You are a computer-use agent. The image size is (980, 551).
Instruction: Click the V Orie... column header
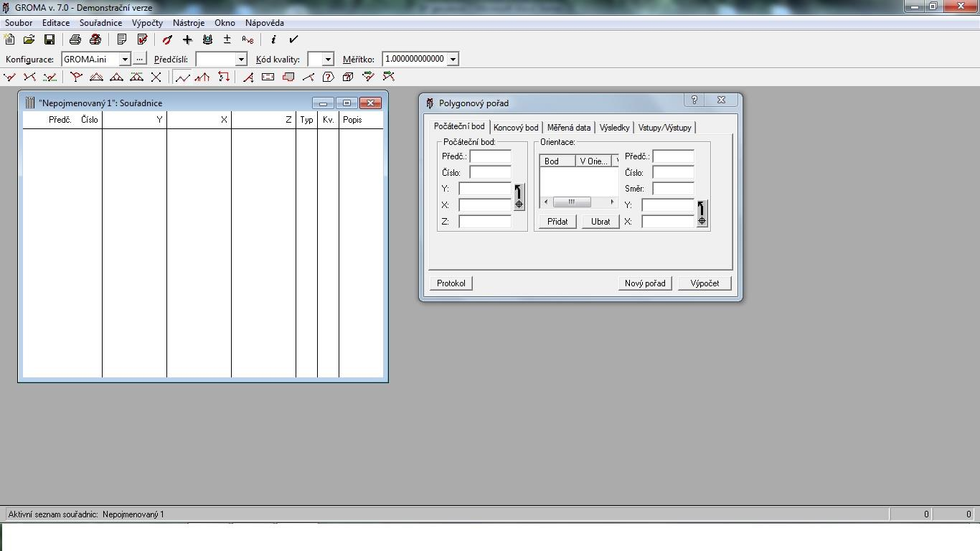tap(593, 161)
